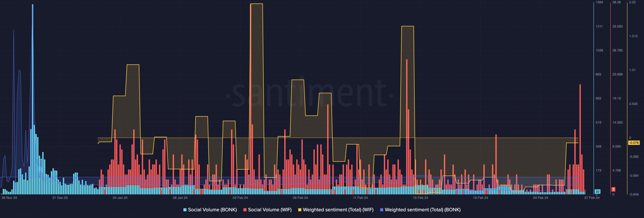The width and height of the screenshot is (644, 218).
Task: Click the '9.595' axis value
Action: (617, 146)
